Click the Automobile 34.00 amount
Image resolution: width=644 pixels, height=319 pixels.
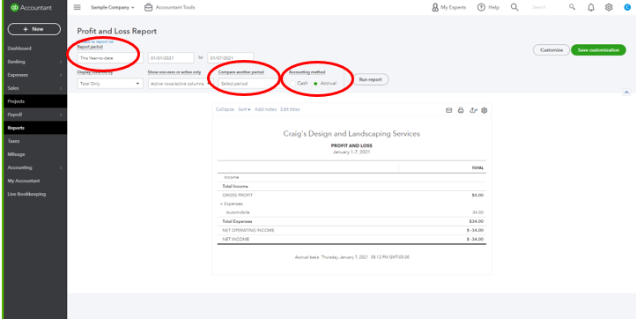[x=477, y=212]
